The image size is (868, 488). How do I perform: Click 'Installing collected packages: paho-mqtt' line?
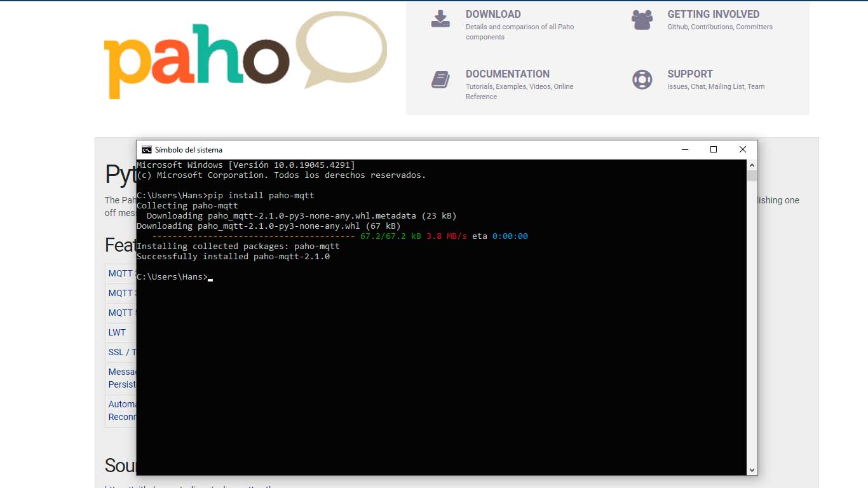(x=238, y=246)
